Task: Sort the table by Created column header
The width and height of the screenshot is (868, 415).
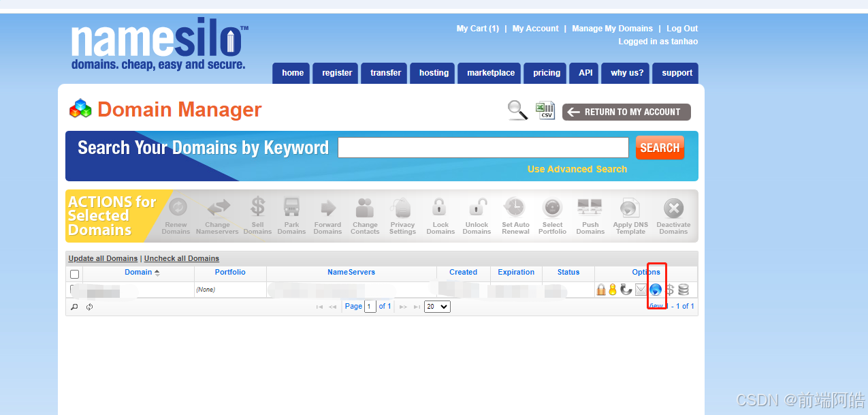Action: pos(463,272)
